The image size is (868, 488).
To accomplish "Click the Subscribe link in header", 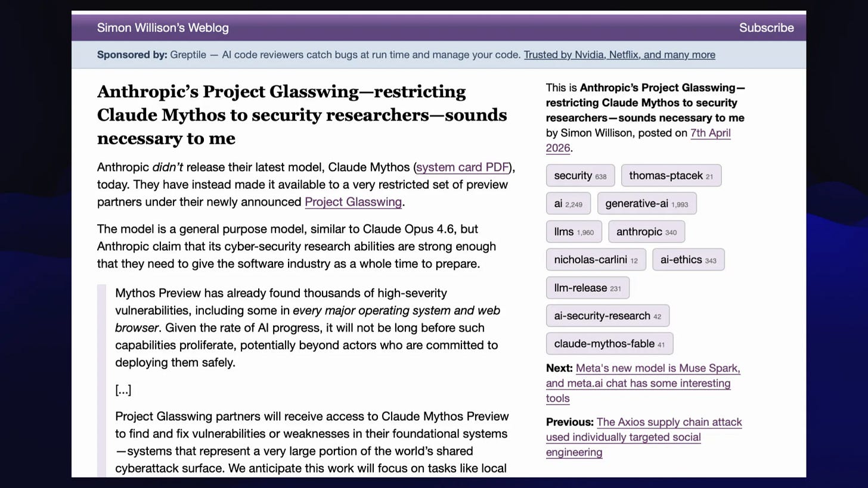I will (766, 28).
